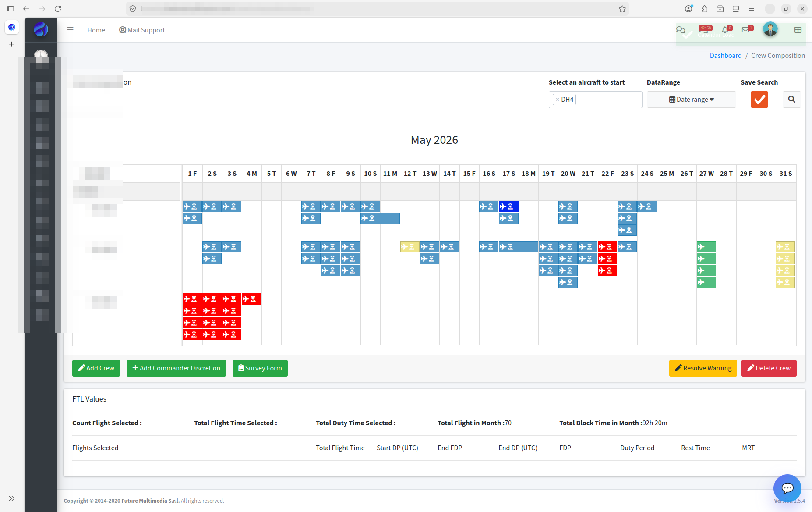Viewport: 812px width, 512px height.
Task: Select the top yellow flight on 31 S
Action: tap(785, 247)
